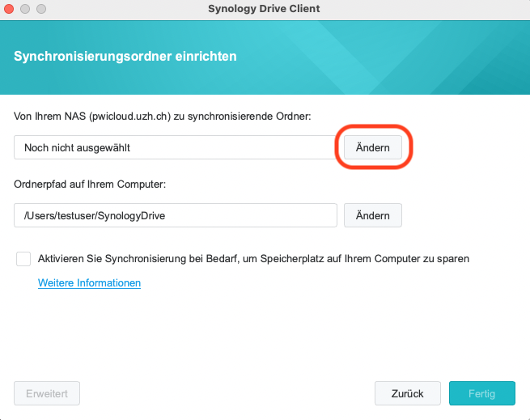Select the 'Noch nicht ausgewählt' folder field
Image resolution: width=530 pixels, height=420 pixels.
click(176, 147)
